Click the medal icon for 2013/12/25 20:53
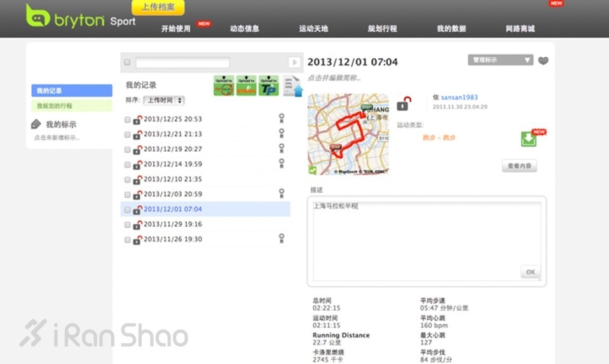 (281, 118)
